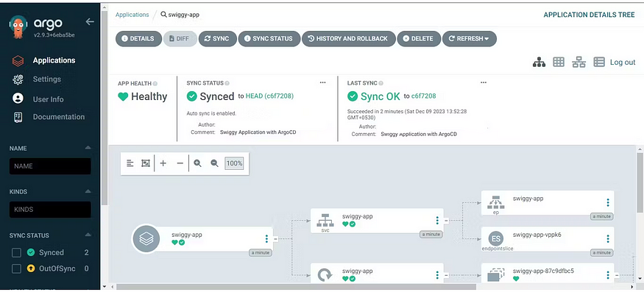
Task: Click the ES endpointslice node icon
Action: point(496,238)
